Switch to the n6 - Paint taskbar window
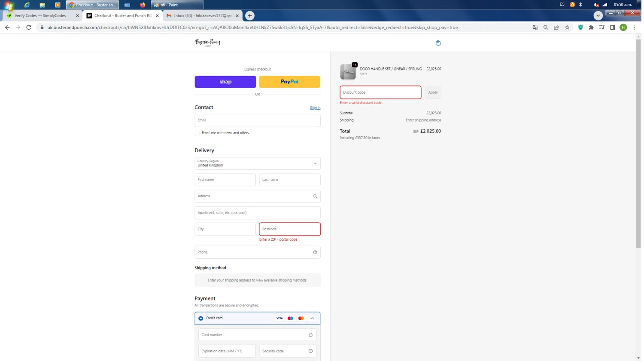This screenshot has height=361, width=644. (178, 5)
